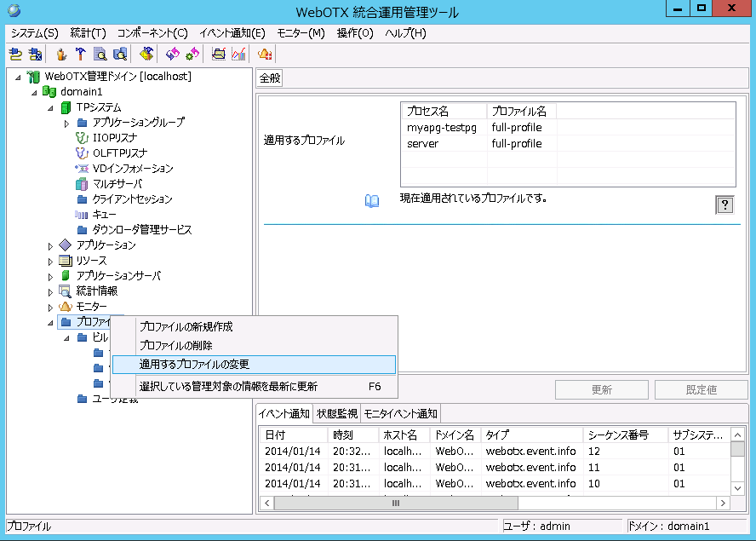Image resolution: width=756 pixels, height=541 pixels.
Task: Click the database search magnifier icon
Action: tap(120, 53)
